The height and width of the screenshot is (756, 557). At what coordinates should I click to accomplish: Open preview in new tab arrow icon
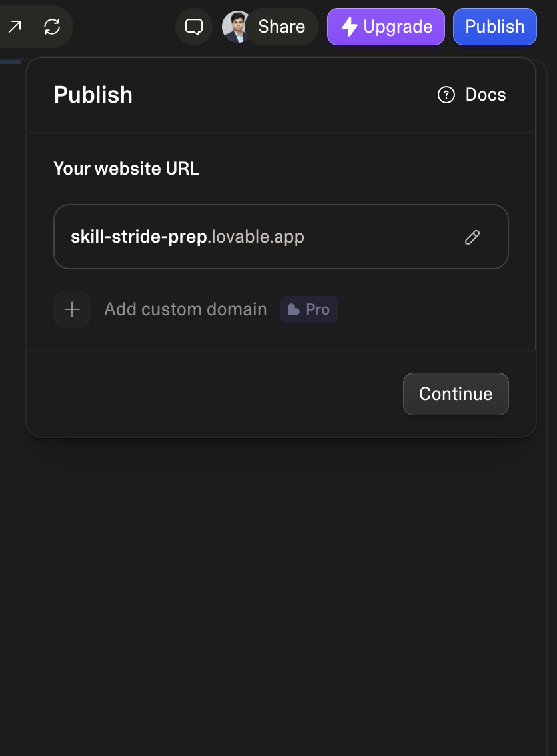click(x=15, y=27)
